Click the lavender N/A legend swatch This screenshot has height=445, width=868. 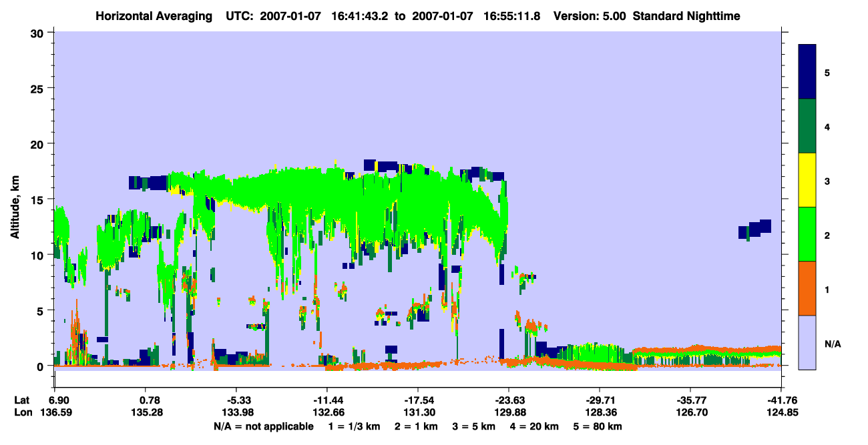point(808,342)
